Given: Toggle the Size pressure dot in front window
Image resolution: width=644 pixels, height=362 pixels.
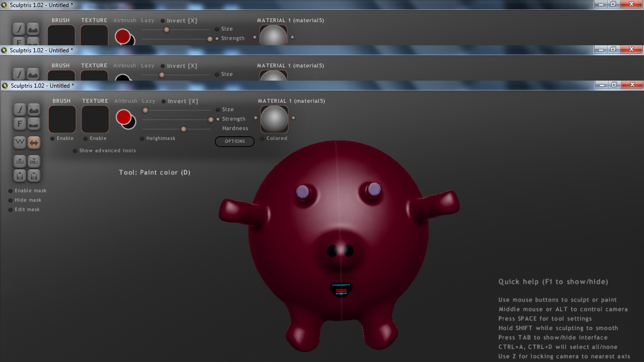Looking at the screenshot, I should coord(218,110).
